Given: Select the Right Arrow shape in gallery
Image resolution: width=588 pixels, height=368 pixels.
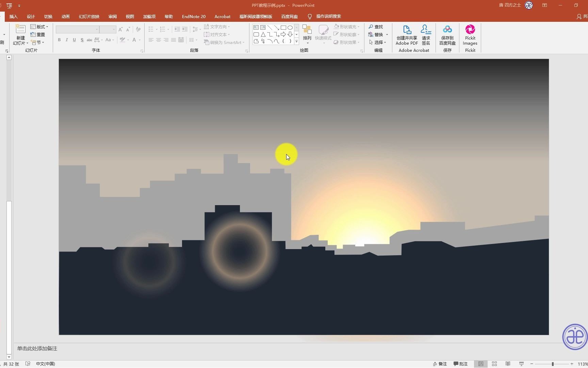Looking at the screenshot, I should pos(283,34).
